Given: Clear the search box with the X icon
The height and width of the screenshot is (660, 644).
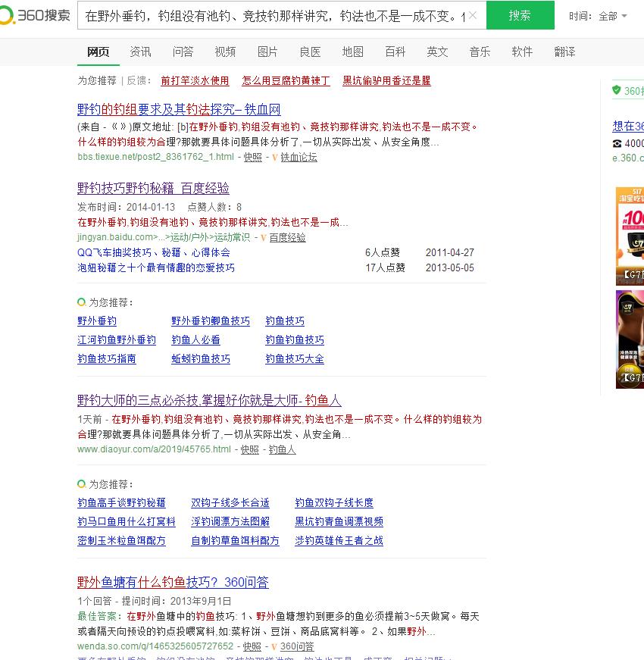Looking at the screenshot, I should (473, 16).
